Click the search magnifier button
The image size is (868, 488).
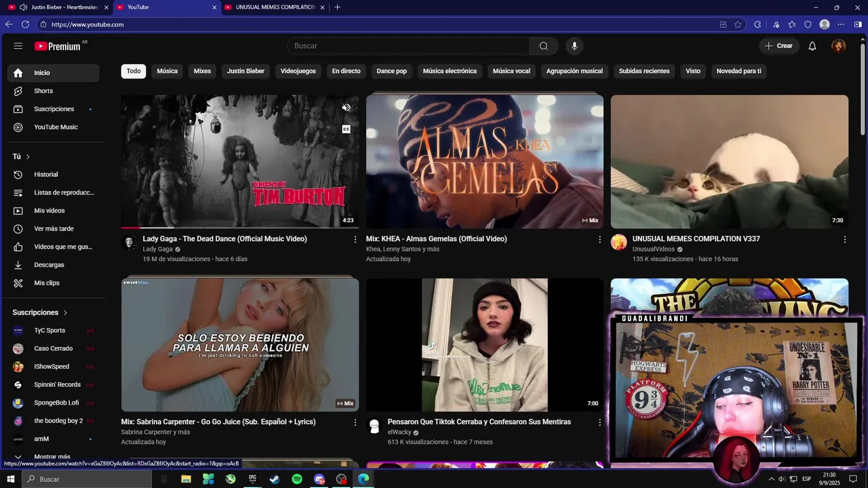(x=543, y=46)
